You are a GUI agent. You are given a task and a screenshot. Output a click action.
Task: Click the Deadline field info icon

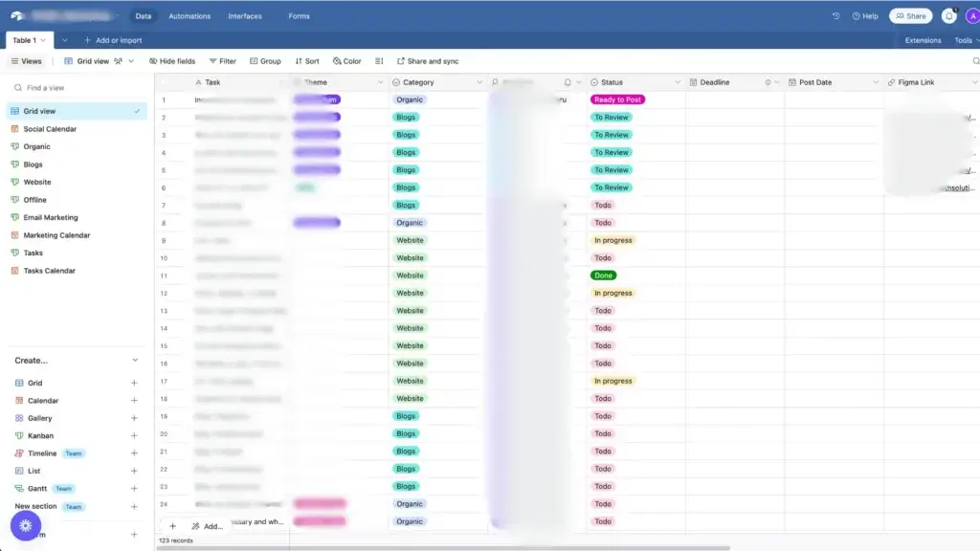point(768,82)
